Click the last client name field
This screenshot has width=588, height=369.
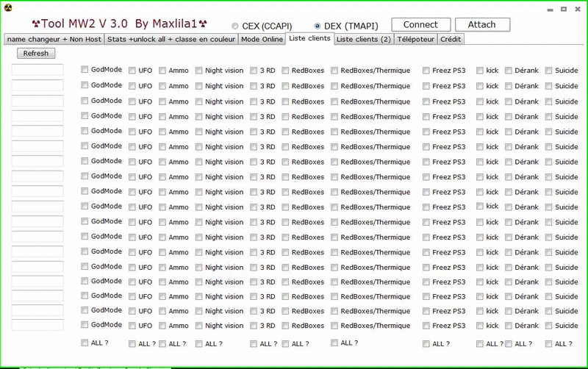pyautogui.click(x=37, y=325)
